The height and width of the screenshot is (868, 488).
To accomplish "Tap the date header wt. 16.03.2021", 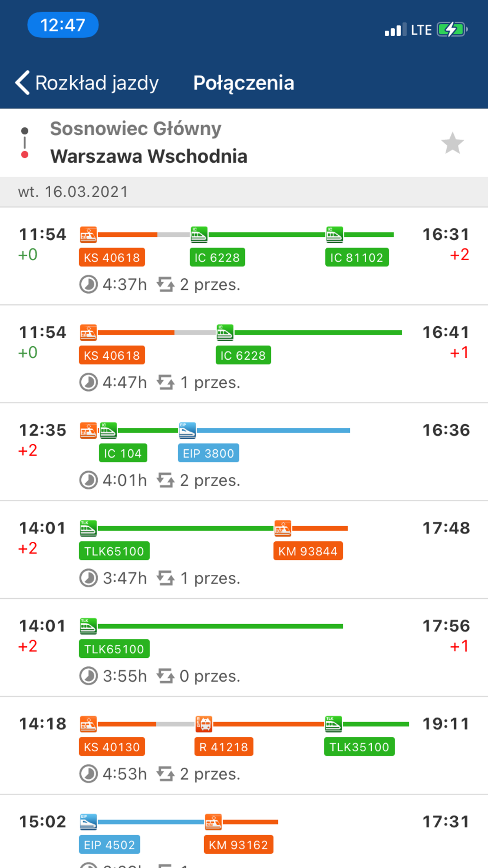I will coord(73,192).
